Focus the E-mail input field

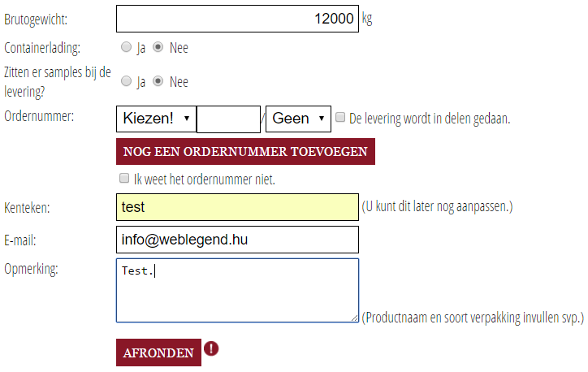(237, 240)
